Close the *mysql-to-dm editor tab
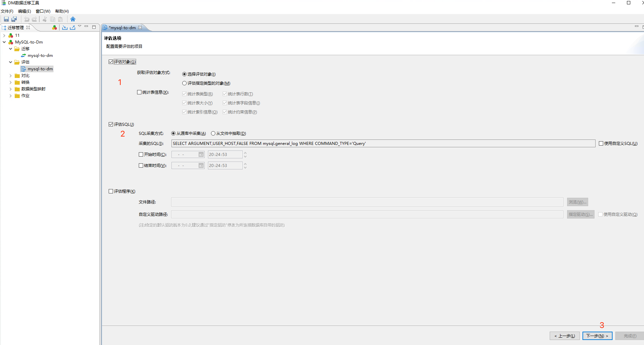 [140, 27]
